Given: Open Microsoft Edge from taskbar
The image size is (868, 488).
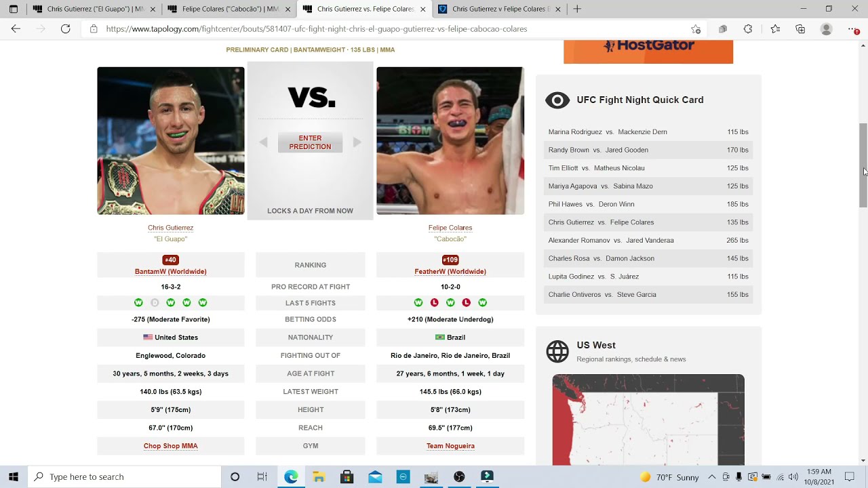Looking at the screenshot, I should click(x=291, y=476).
